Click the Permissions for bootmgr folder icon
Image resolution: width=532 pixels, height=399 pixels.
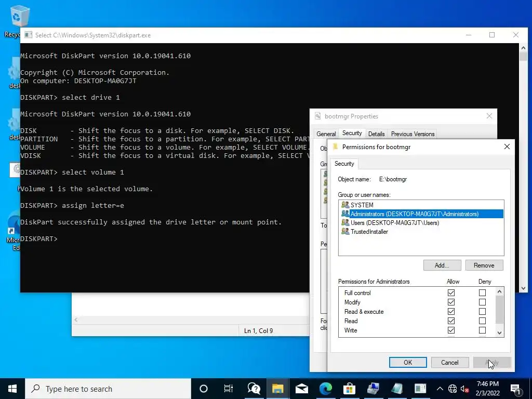[335, 147]
